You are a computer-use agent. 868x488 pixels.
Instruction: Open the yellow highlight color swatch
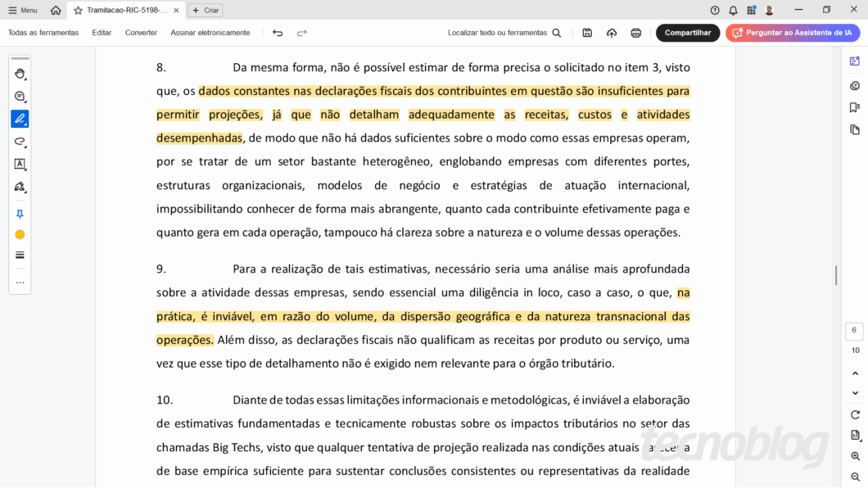(x=20, y=235)
